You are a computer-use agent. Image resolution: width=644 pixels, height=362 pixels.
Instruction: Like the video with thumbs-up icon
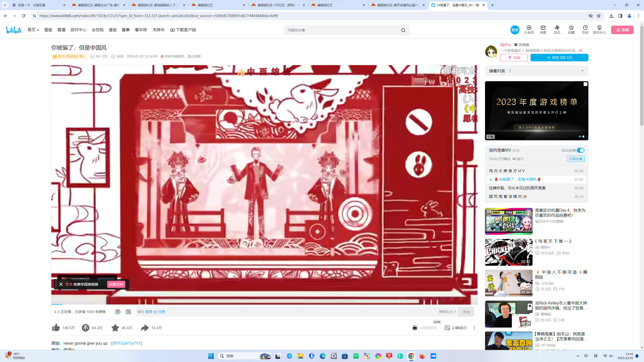coord(56,328)
